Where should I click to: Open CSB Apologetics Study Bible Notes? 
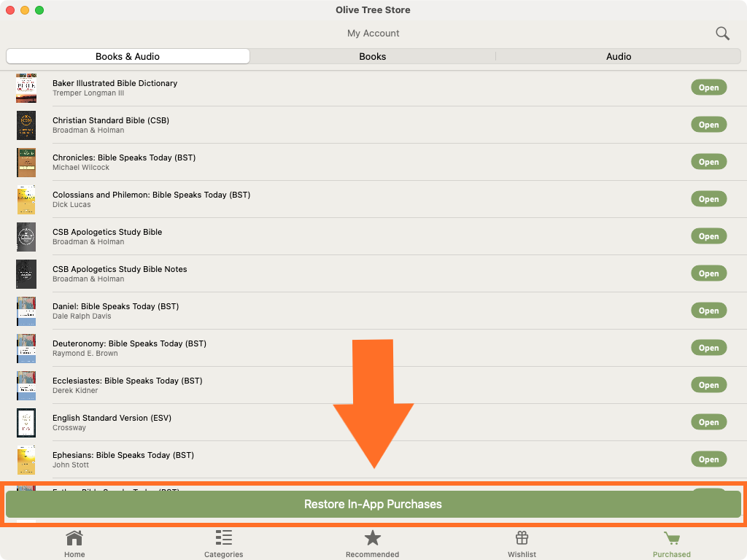coord(708,273)
